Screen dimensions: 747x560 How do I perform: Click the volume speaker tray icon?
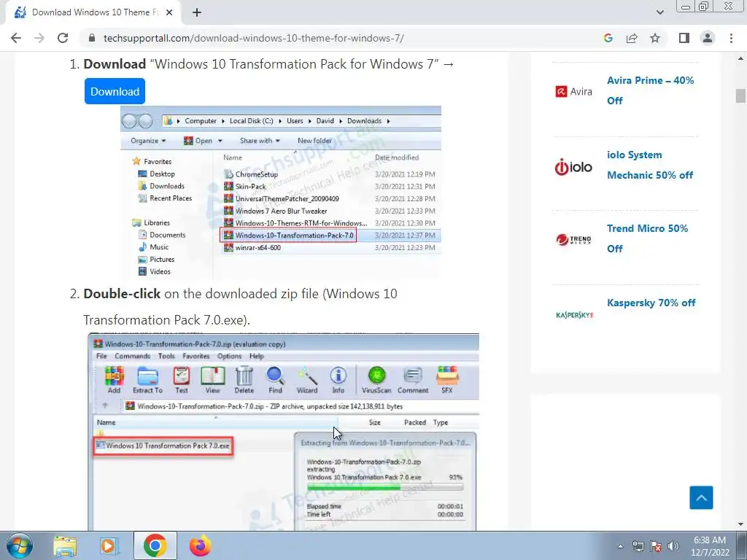click(x=673, y=546)
